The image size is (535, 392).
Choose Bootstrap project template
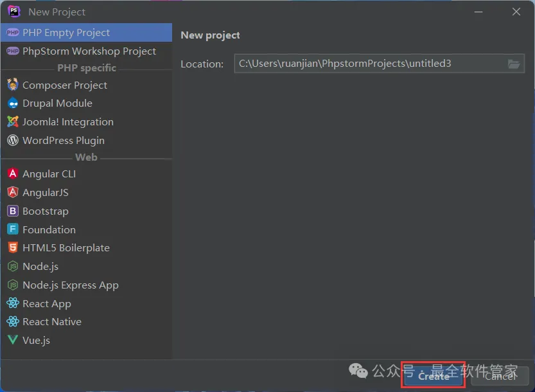click(x=86, y=211)
